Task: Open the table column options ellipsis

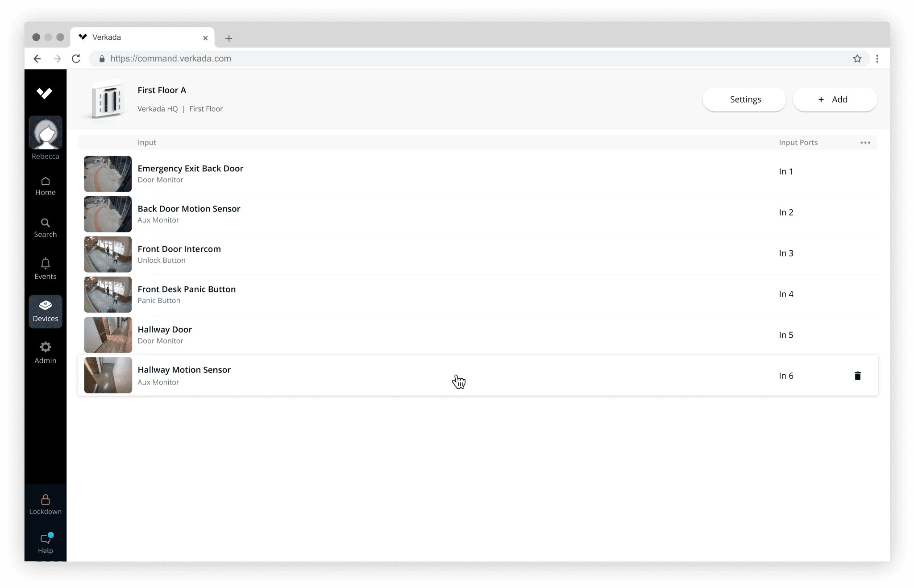Action: click(865, 143)
